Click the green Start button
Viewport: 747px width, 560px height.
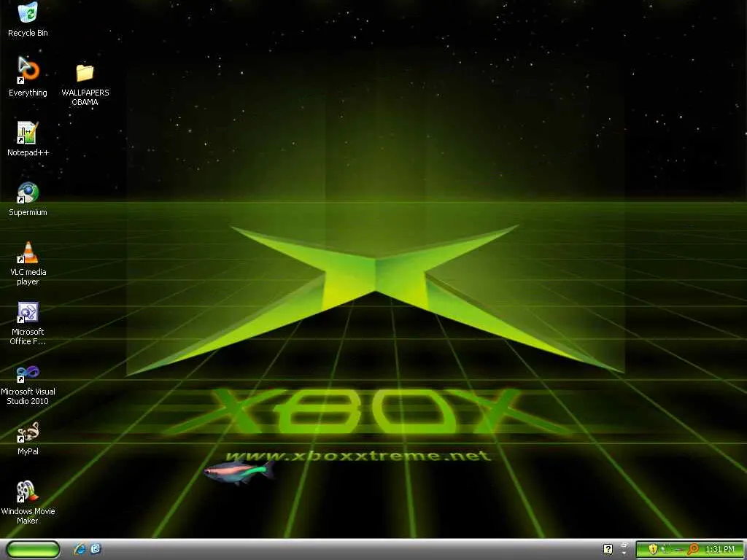click(x=33, y=549)
